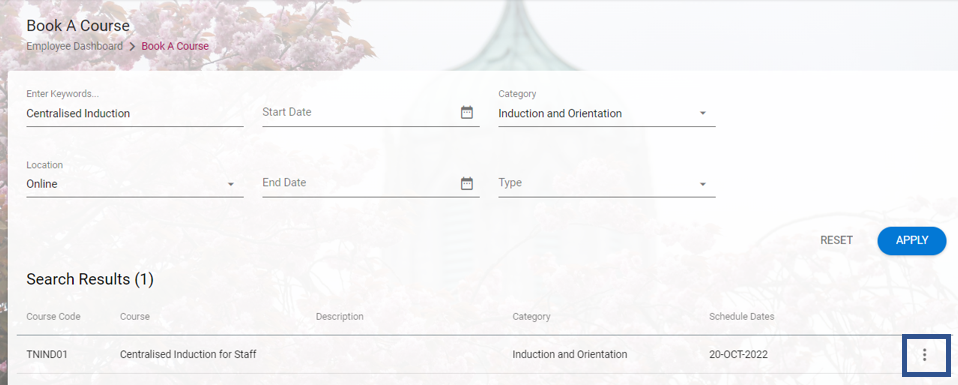Expand the Category dropdown arrow

(703, 113)
